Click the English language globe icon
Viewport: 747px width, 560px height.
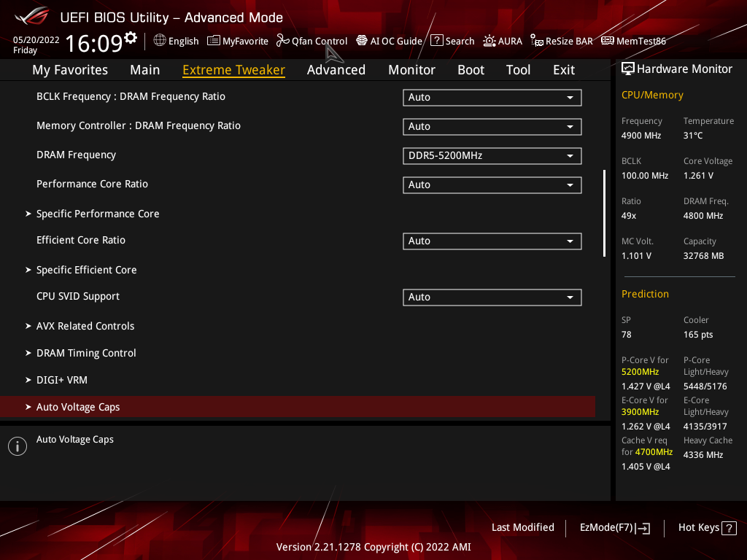[160, 41]
